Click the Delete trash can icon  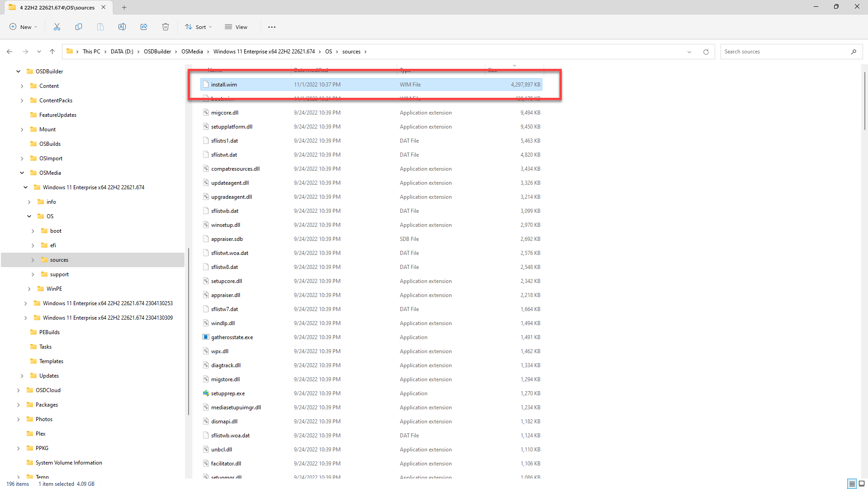(166, 27)
